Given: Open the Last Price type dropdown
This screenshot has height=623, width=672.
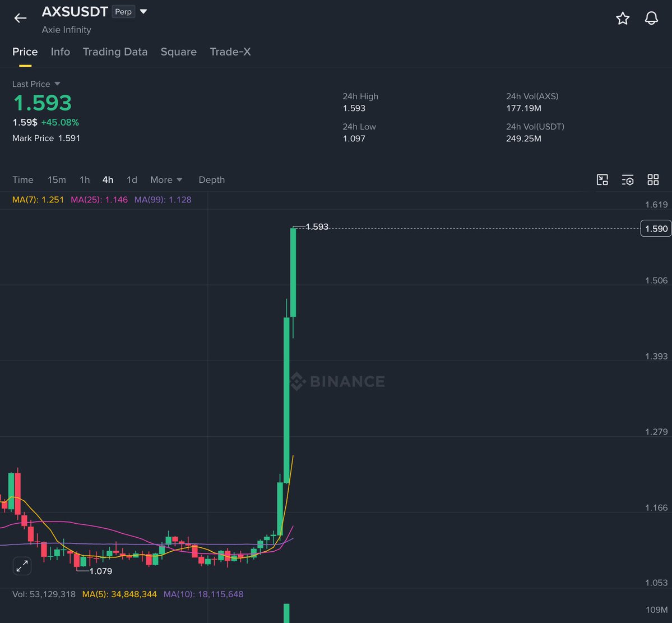Looking at the screenshot, I should click(57, 84).
